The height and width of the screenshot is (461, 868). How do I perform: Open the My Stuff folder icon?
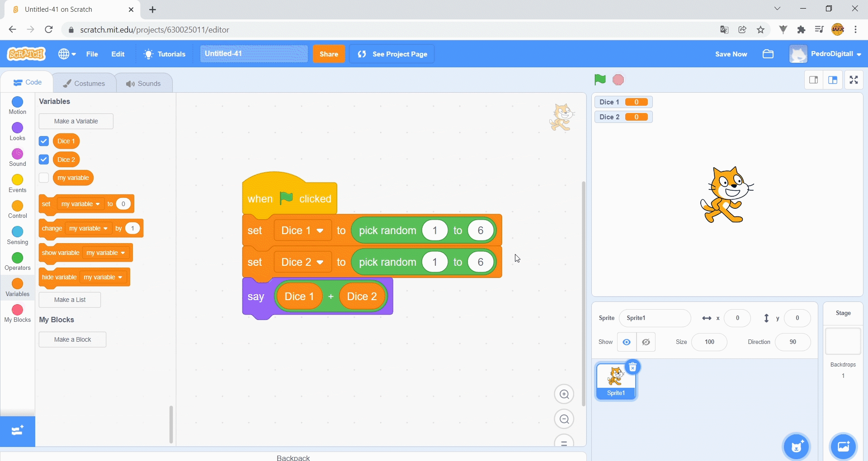tap(768, 54)
